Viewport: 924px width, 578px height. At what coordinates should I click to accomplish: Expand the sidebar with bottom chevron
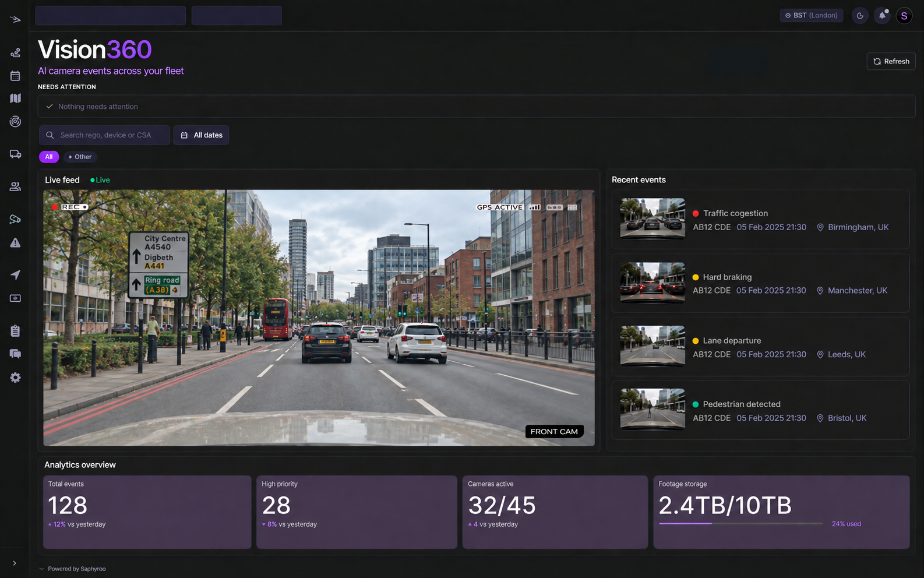tap(15, 563)
